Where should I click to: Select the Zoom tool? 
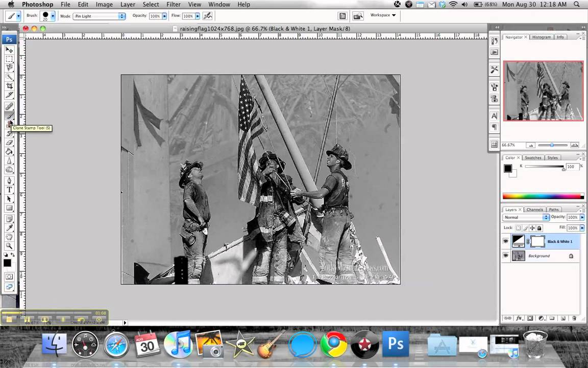(9, 246)
